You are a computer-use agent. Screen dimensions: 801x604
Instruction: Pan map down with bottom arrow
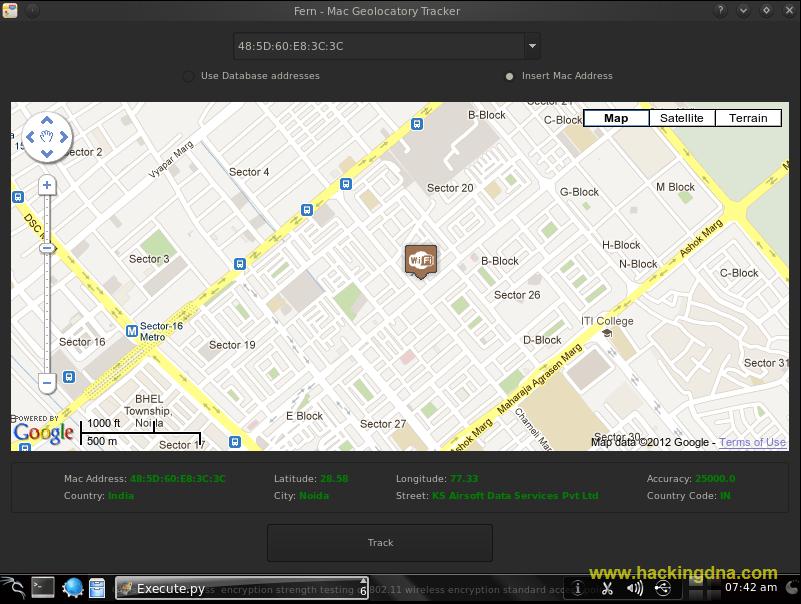coord(47,153)
